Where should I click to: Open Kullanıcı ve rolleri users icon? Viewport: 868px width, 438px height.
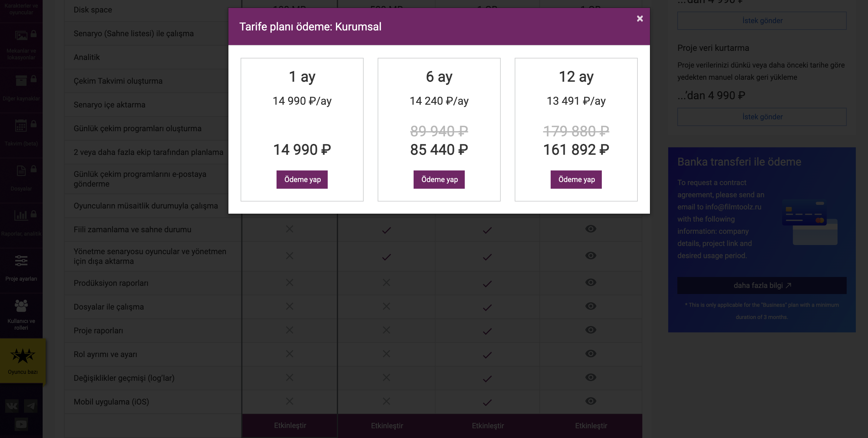click(x=21, y=306)
